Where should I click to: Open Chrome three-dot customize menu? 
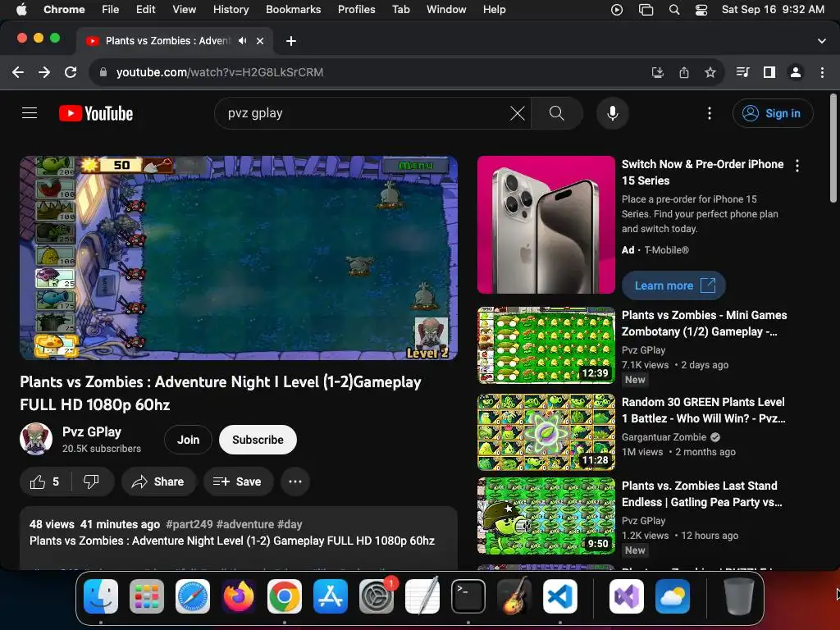tap(822, 72)
